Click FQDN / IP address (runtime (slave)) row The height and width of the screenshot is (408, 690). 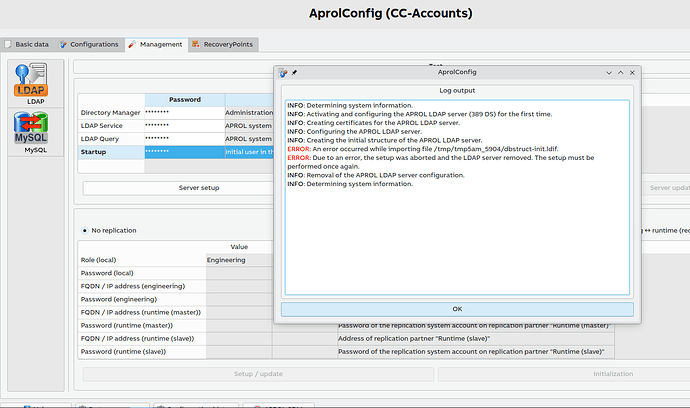[x=142, y=339]
